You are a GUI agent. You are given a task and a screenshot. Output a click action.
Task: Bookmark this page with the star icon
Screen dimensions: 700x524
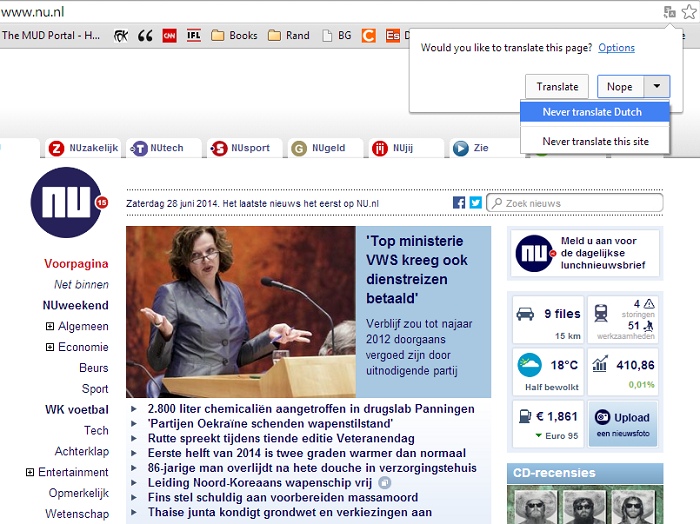(688, 12)
